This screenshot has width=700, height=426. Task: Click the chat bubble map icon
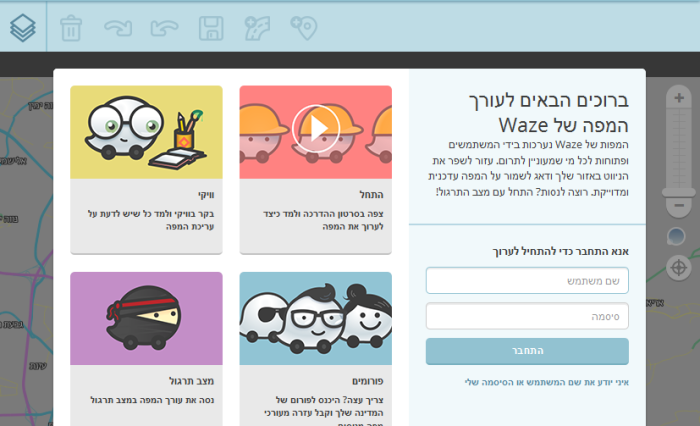(x=676, y=237)
